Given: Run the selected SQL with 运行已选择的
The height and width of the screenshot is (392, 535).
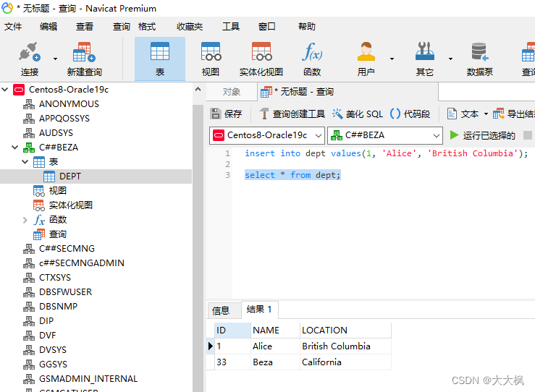Looking at the screenshot, I should (482, 135).
